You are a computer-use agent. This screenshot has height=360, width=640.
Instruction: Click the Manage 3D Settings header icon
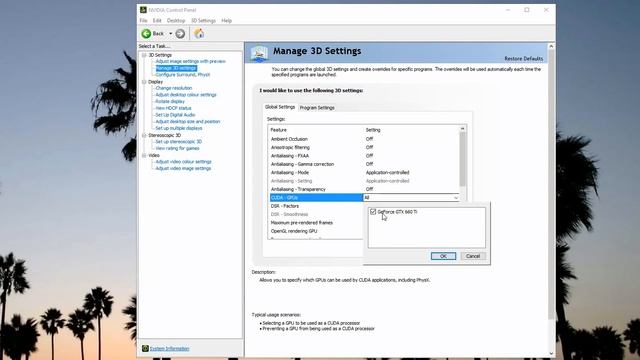259,53
